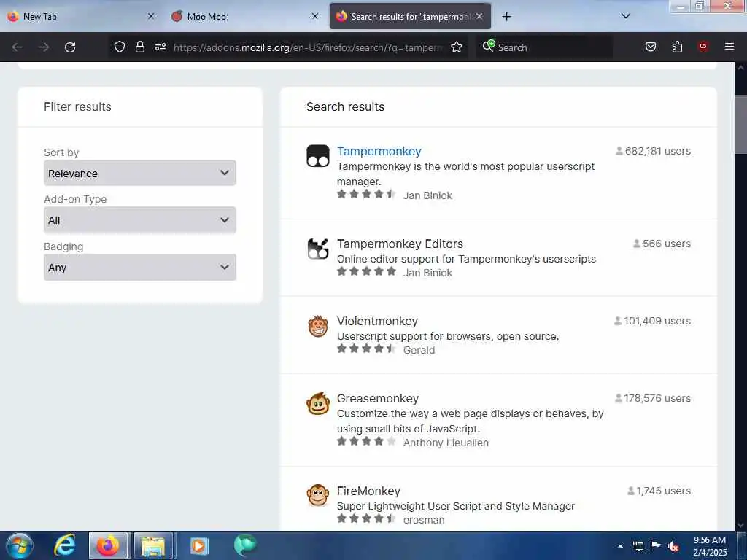Show hidden system tray icons

(620, 546)
